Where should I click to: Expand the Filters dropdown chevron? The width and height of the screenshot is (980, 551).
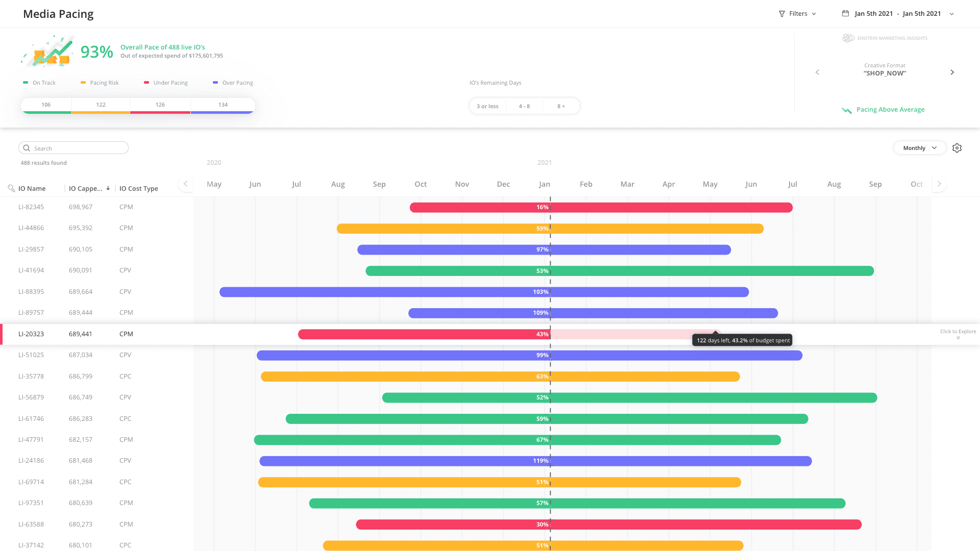(x=814, y=14)
